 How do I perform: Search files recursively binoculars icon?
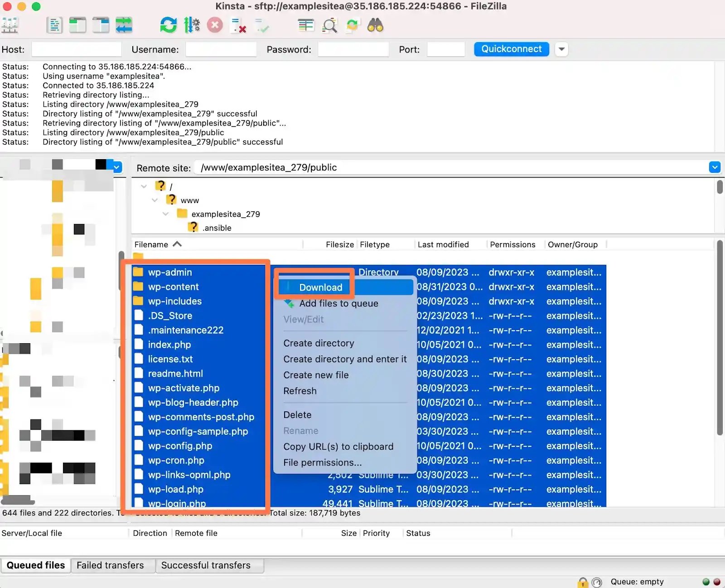click(x=375, y=25)
